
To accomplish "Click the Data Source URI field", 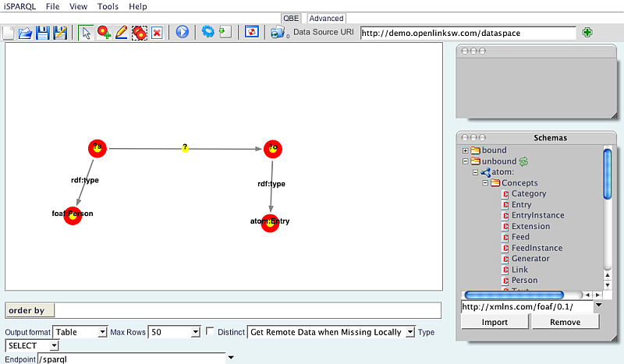I will point(468,33).
